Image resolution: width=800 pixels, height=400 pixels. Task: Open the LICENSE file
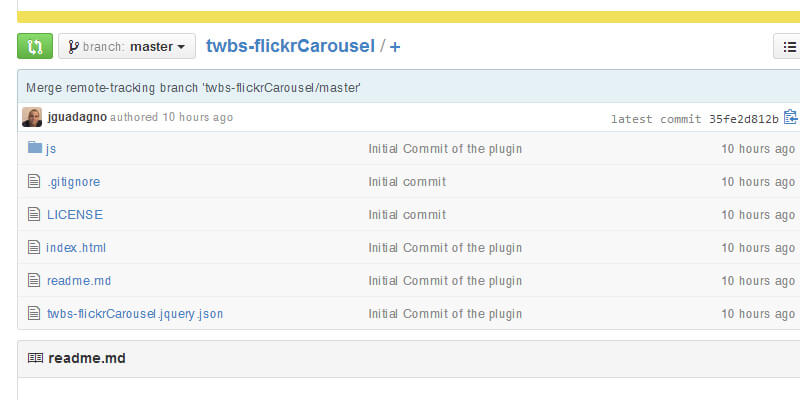tap(75, 214)
